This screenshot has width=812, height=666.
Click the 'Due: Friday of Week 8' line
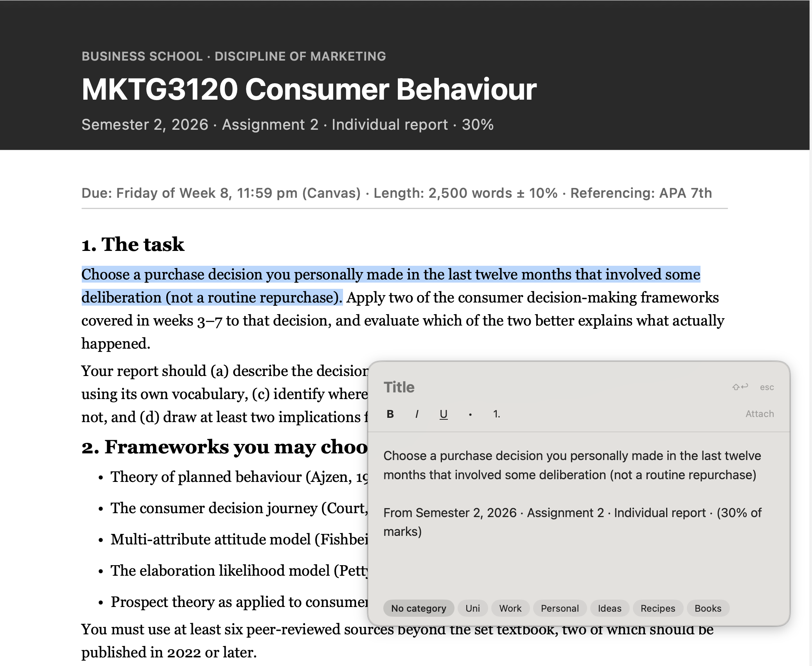(x=397, y=193)
